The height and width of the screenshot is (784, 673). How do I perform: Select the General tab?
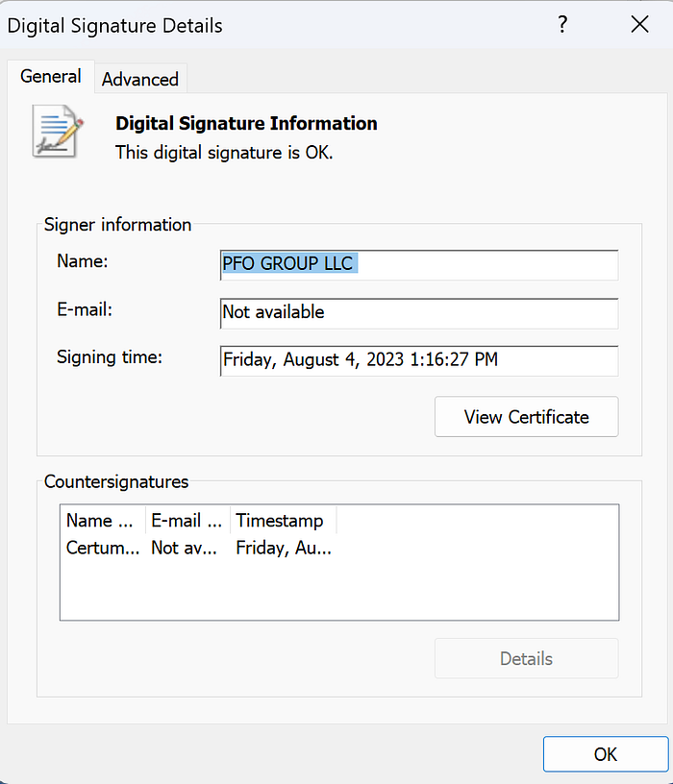[51, 77]
